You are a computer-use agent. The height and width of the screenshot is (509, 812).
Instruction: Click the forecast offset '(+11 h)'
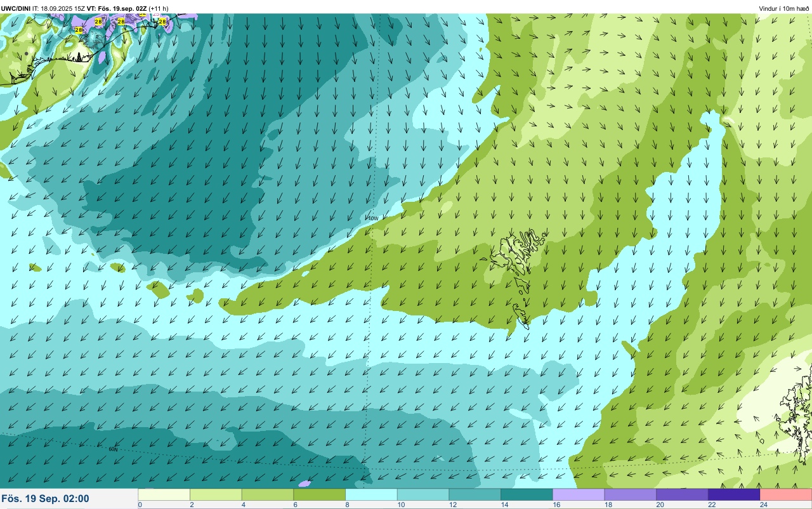pos(159,8)
